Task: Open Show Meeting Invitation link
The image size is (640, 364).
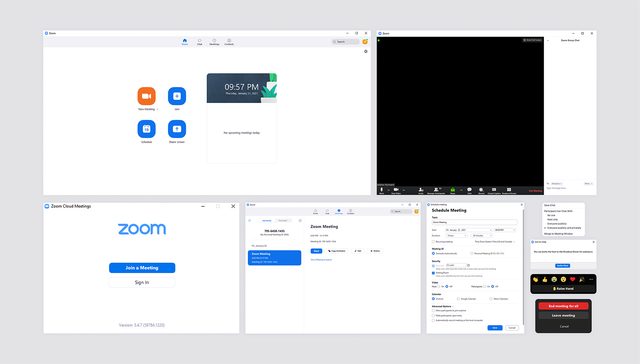Action: [x=321, y=260]
